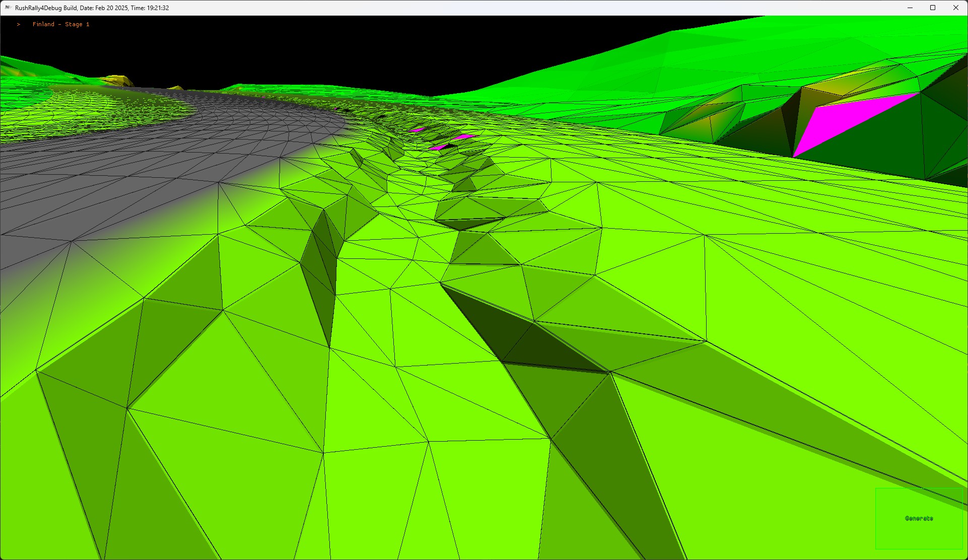Click the orange '>' arrow beside Finland
Viewport: 968px width, 560px height.
click(x=19, y=24)
